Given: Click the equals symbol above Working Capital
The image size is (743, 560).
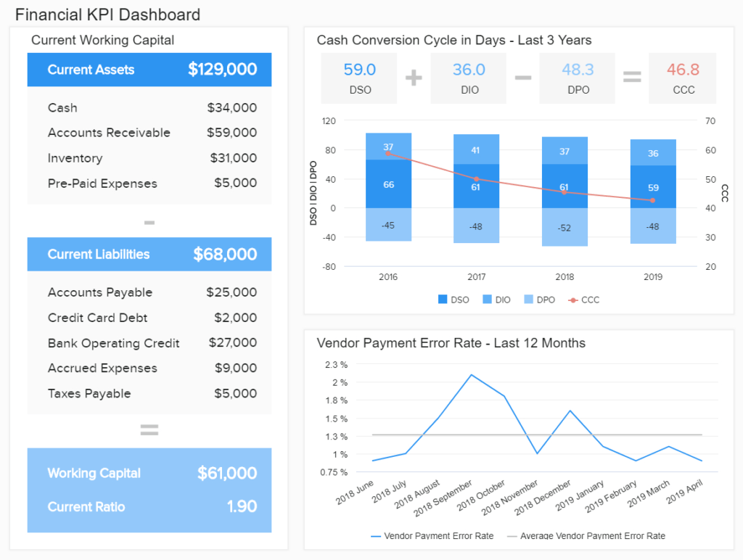Looking at the screenshot, I should (x=149, y=429).
